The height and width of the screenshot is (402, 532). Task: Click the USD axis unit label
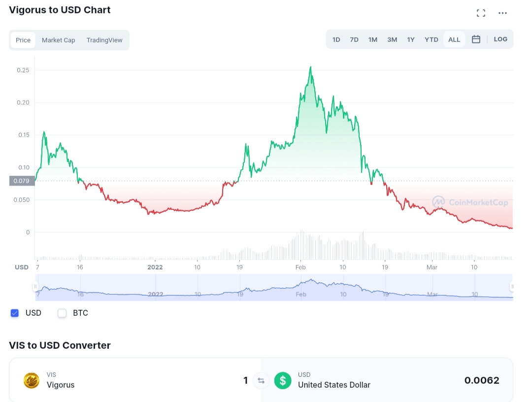tap(22, 268)
